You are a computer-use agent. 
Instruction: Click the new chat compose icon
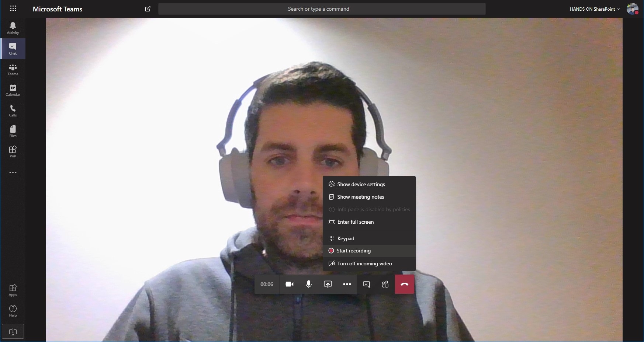[148, 9]
